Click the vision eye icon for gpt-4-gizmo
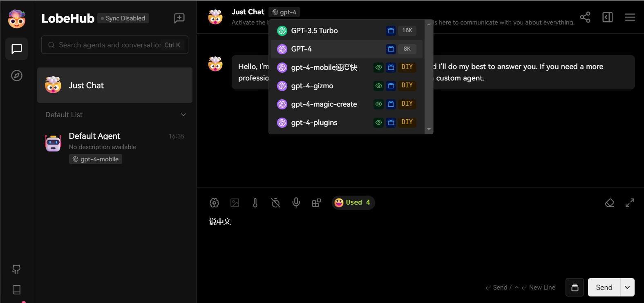This screenshot has height=303, width=644. tap(379, 86)
